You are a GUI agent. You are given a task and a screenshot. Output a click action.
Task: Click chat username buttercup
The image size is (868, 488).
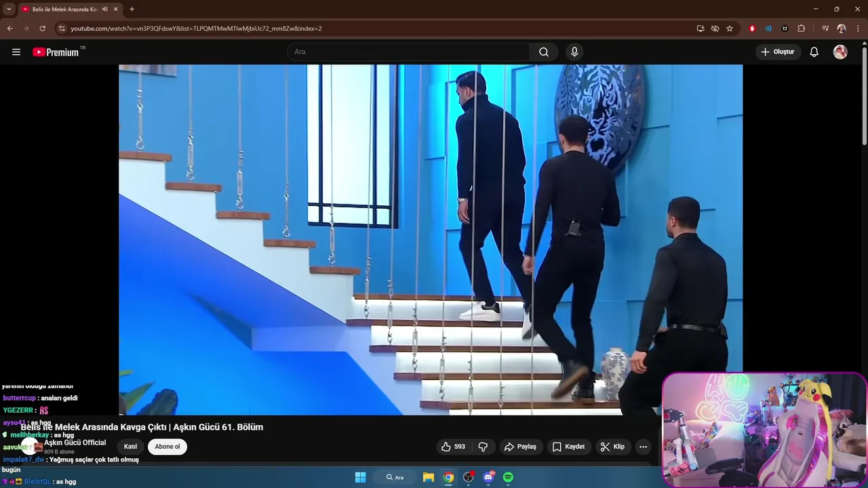(19, 398)
